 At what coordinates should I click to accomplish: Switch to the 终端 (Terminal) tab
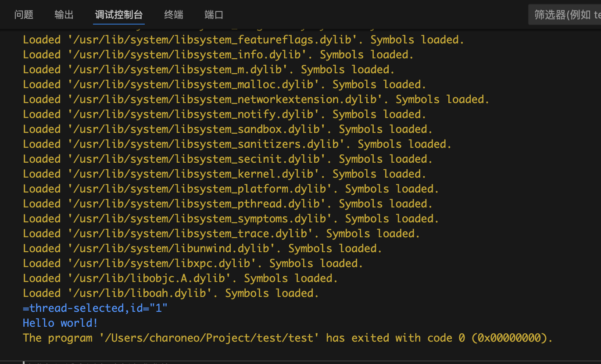(173, 14)
